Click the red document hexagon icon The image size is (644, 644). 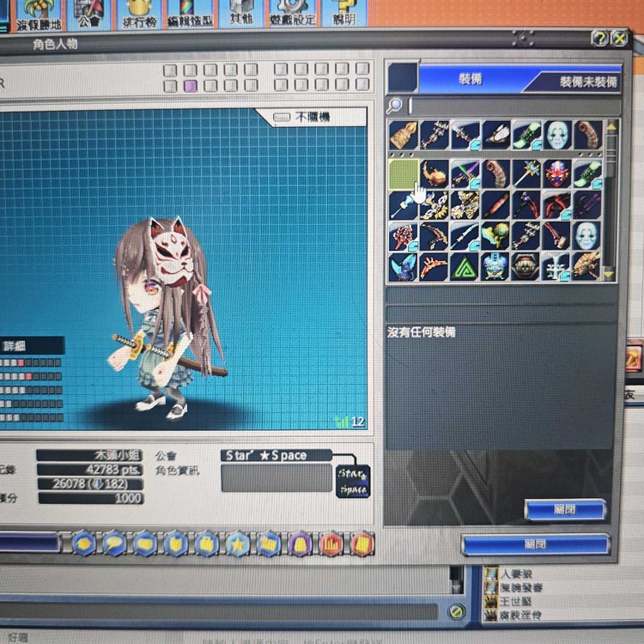(x=362, y=544)
